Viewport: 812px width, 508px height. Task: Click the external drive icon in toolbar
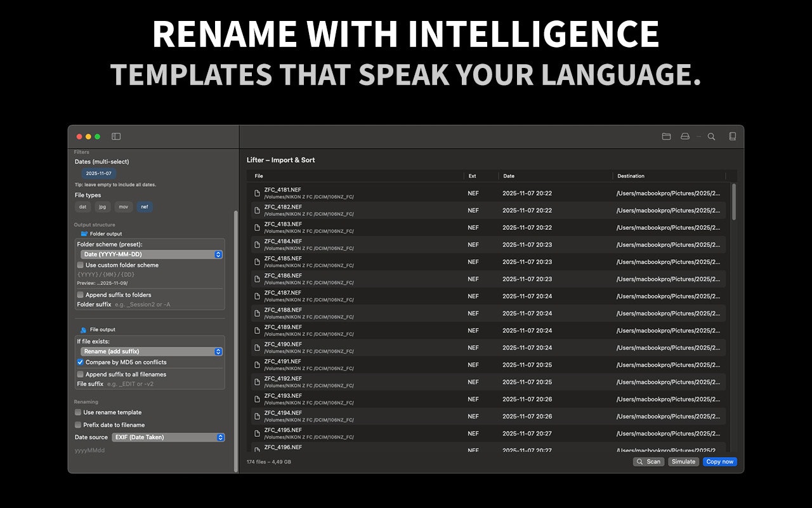tap(685, 137)
